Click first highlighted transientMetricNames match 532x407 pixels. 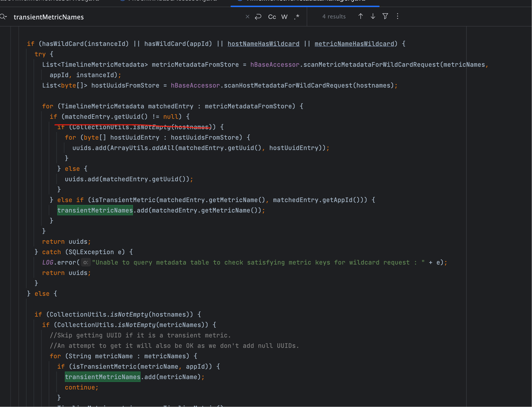95,210
